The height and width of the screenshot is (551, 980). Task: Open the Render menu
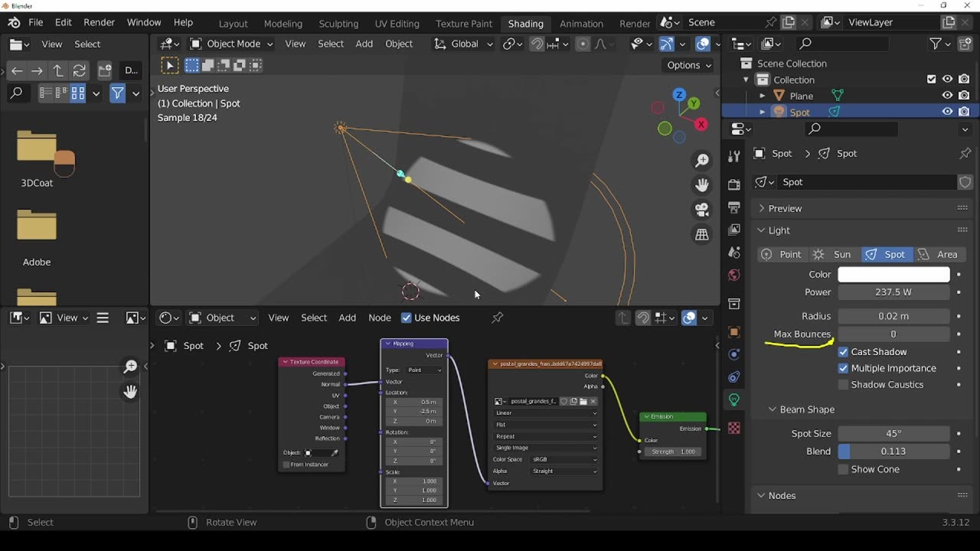click(x=99, y=22)
